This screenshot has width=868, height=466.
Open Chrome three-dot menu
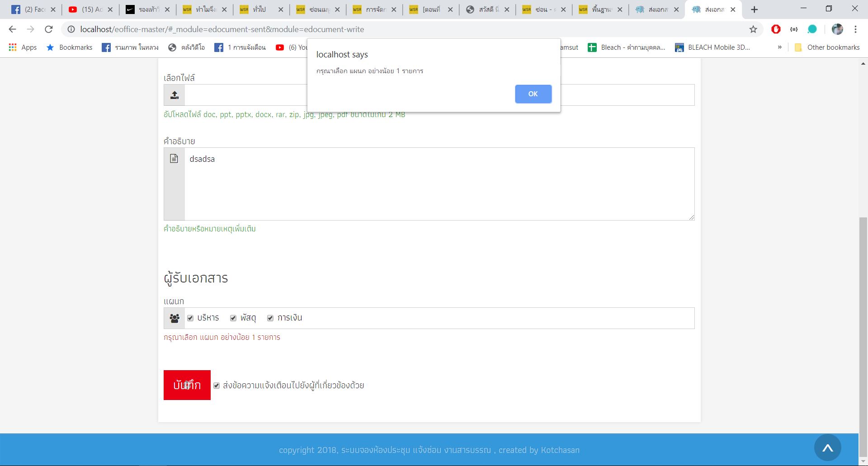pyautogui.click(x=855, y=29)
